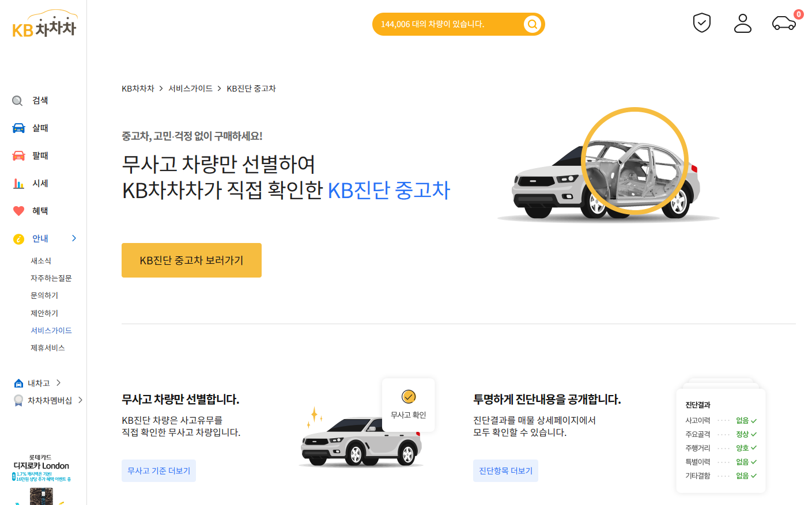Select 새소식 in the sidebar menu
Screen dimensions: 812x505
tap(42, 260)
